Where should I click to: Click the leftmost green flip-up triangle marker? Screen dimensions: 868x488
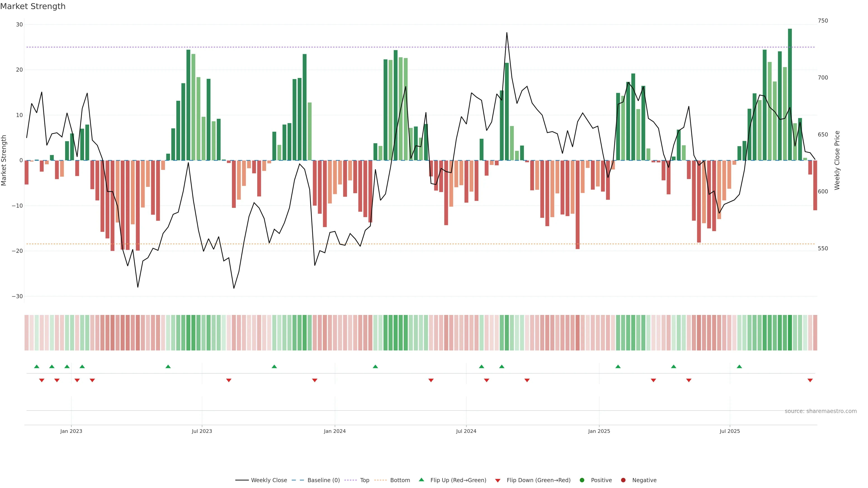(x=37, y=366)
